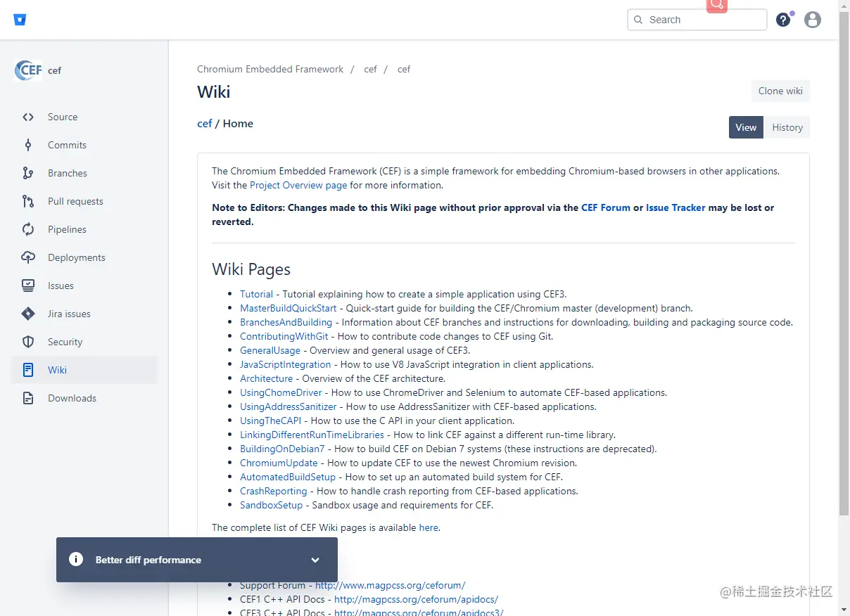Open the Architecture wiki page

pyautogui.click(x=266, y=379)
